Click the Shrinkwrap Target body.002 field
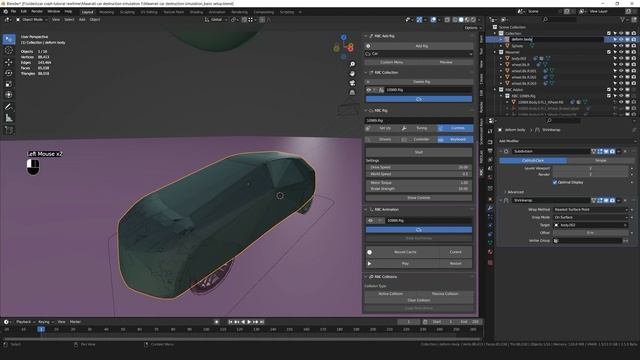The height and width of the screenshot is (360, 640). coord(591,225)
